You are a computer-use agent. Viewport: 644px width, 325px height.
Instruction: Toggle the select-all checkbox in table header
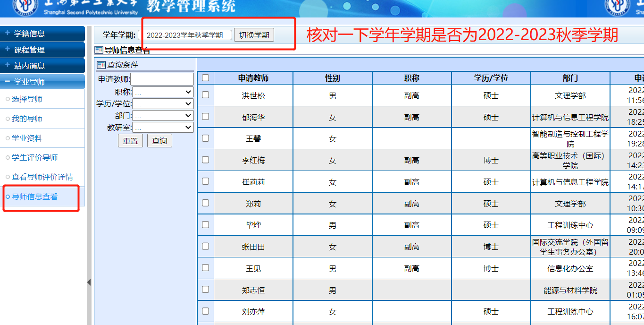click(x=205, y=78)
